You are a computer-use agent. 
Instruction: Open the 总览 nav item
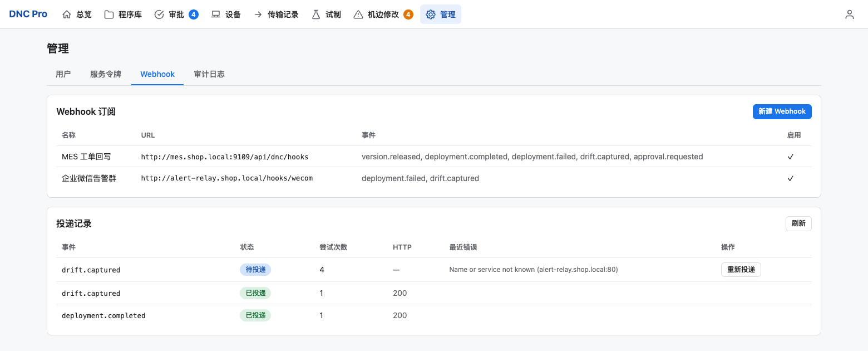tap(77, 14)
